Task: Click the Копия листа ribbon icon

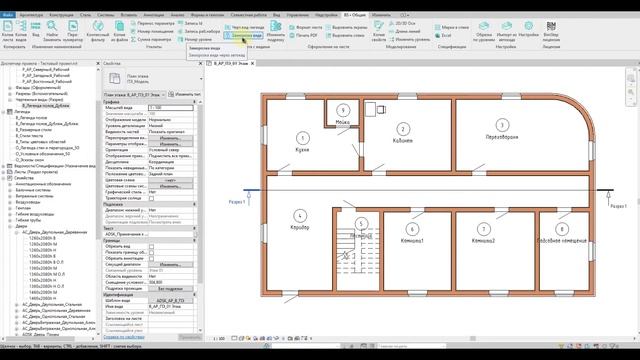Action: point(8,31)
